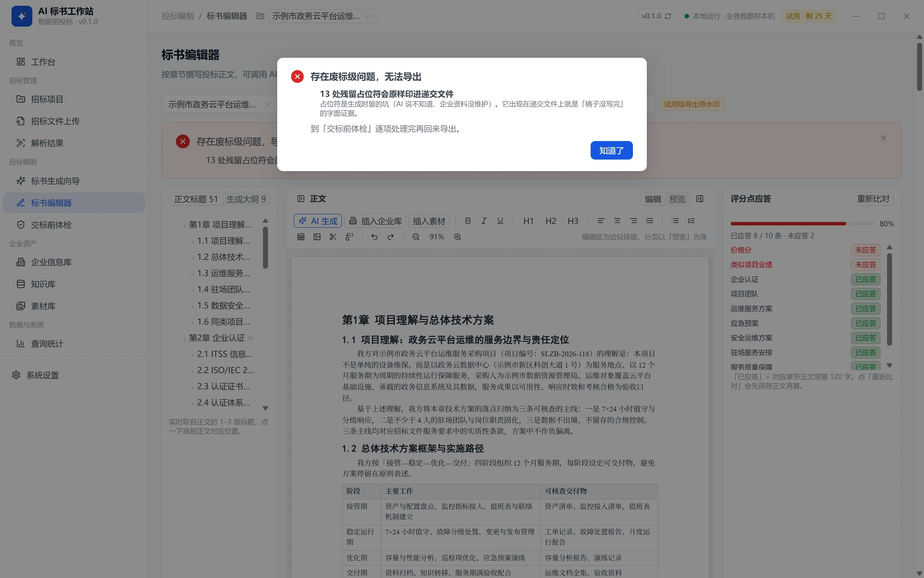Redo edit icon
The width and height of the screenshot is (924, 578).
(x=390, y=237)
